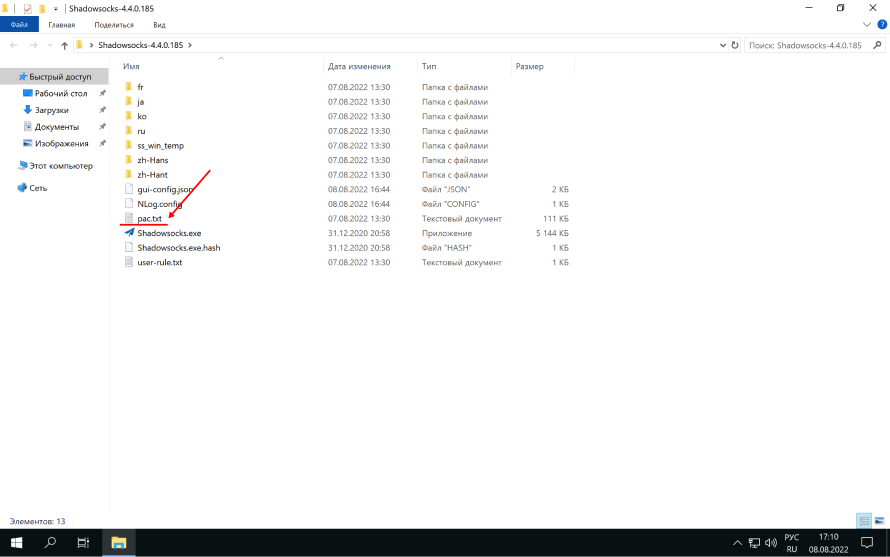The image size is (890, 557).
Task: Open the Windows Start menu
Action: [16, 543]
